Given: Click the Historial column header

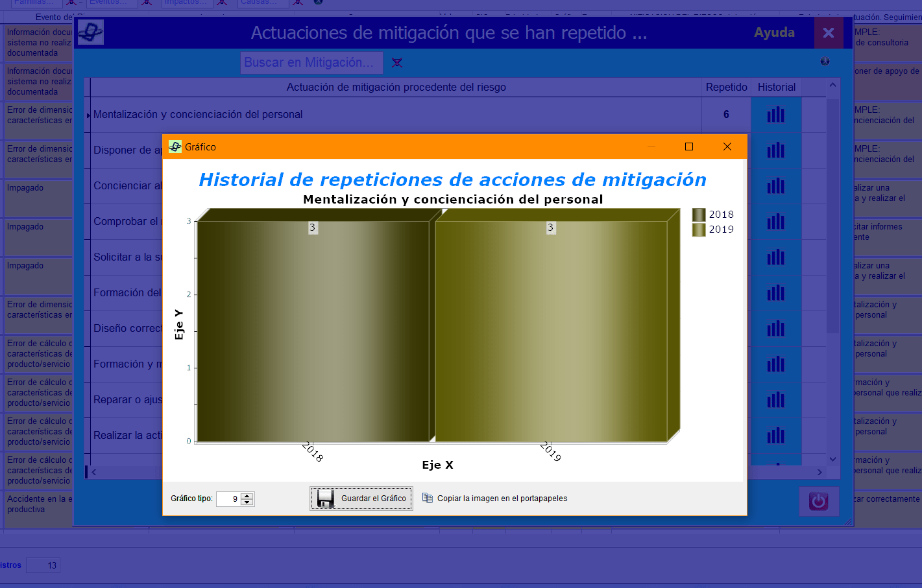Looking at the screenshot, I should [x=777, y=88].
